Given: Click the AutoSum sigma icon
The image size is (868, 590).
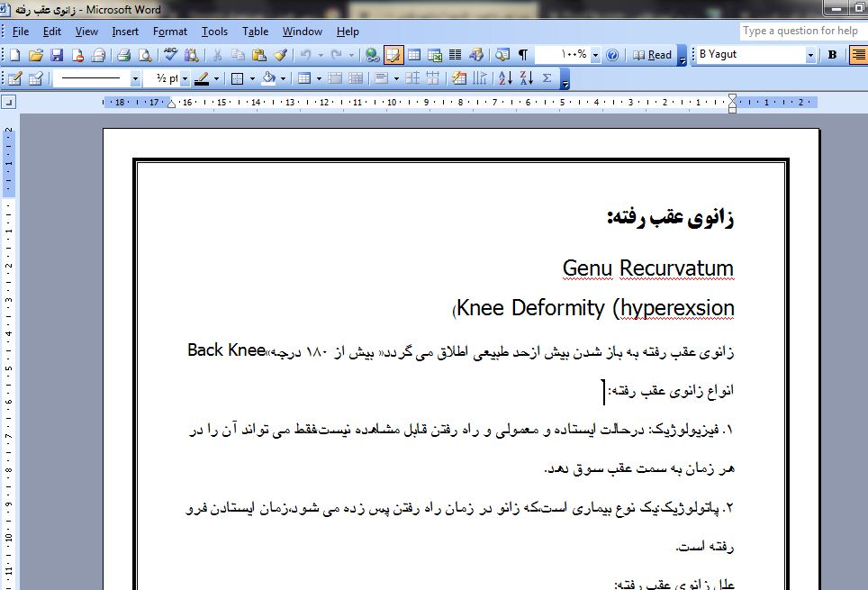Looking at the screenshot, I should (x=547, y=78).
